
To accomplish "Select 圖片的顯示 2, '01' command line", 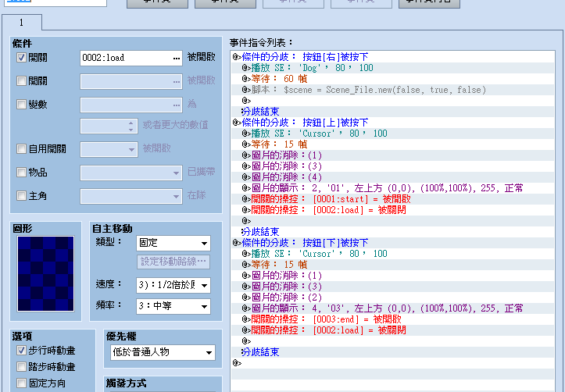I will (x=393, y=188).
